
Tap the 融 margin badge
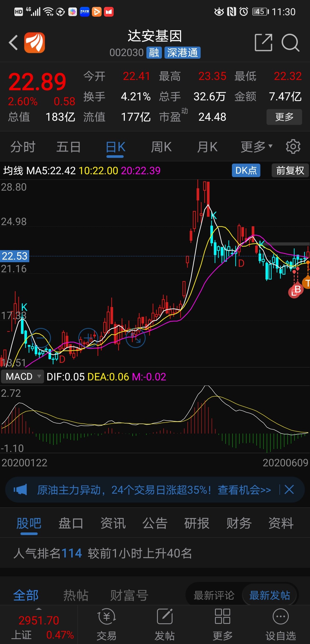pos(154,53)
